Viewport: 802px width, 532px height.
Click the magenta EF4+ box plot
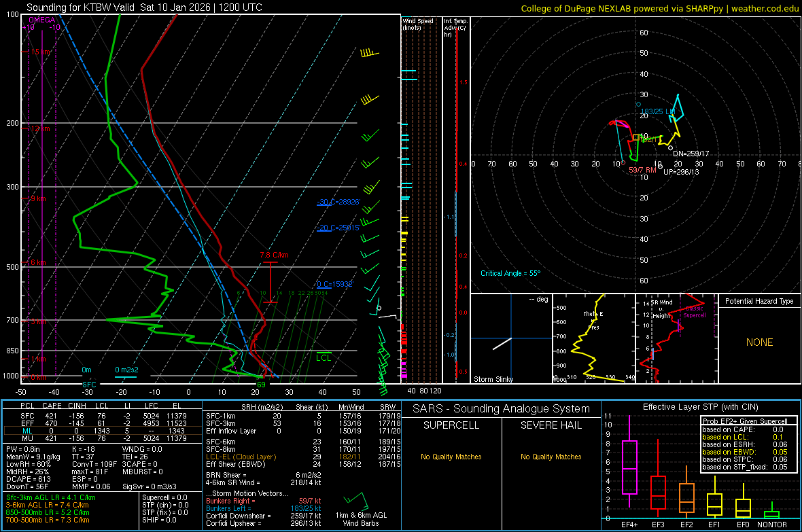(629, 463)
